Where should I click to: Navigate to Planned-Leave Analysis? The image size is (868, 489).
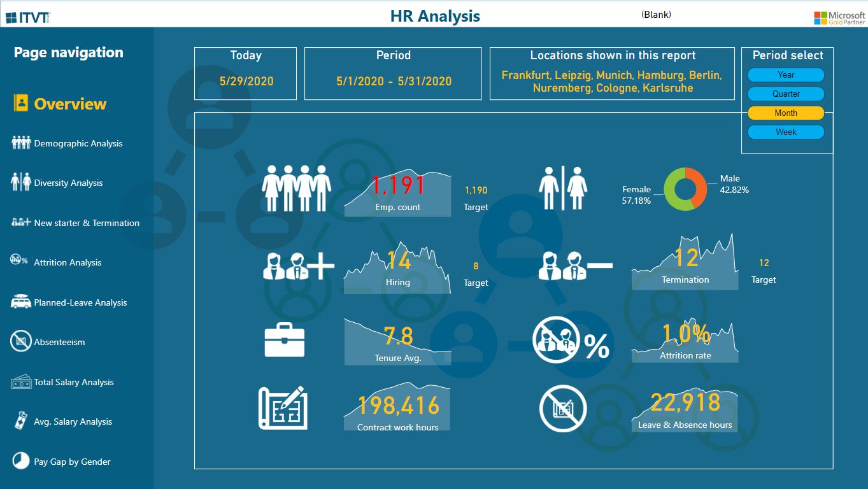80,302
